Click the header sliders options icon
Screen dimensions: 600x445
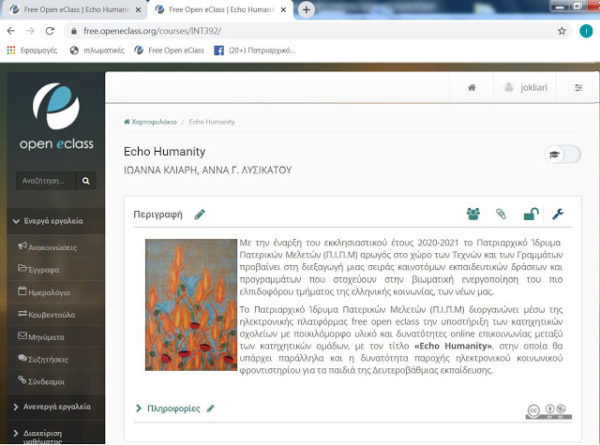(578, 88)
